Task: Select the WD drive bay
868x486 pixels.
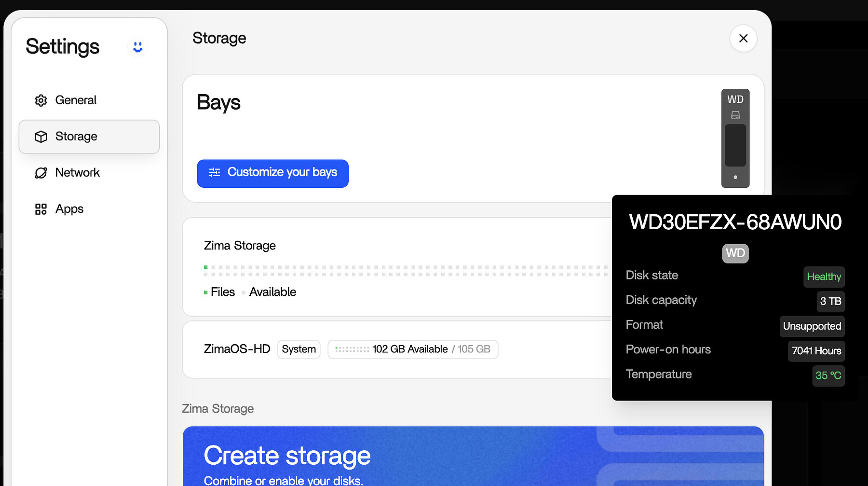Action: pos(735,138)
